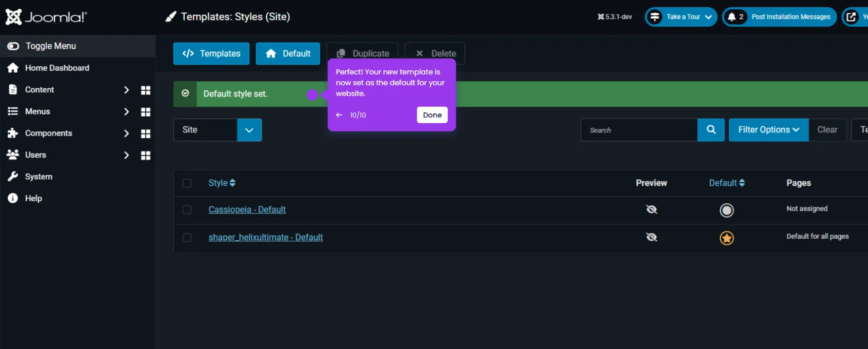Sort by the Style column
868x349 pixels.
[x=222, y=183]
